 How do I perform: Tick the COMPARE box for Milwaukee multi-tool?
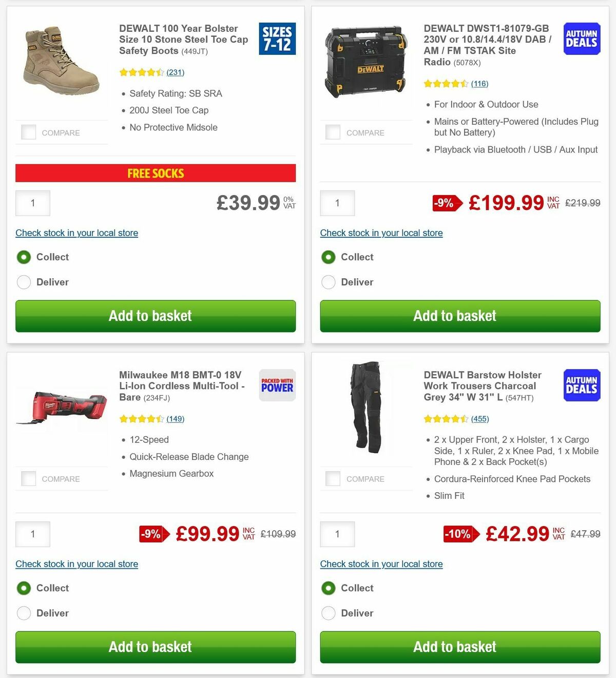click(29, 478)
